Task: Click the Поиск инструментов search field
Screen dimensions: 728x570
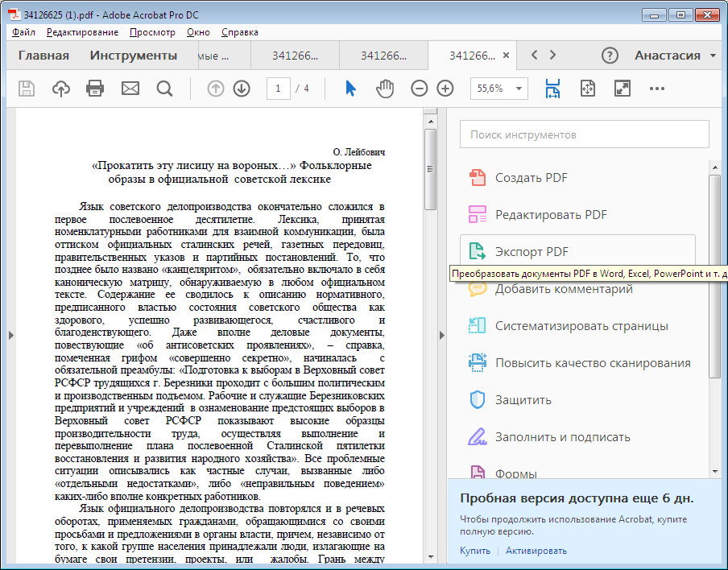Action: 584,134
